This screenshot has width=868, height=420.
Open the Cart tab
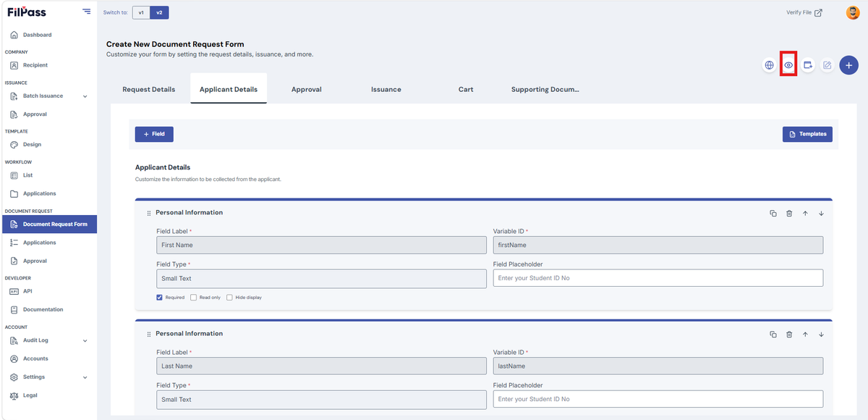466,89
